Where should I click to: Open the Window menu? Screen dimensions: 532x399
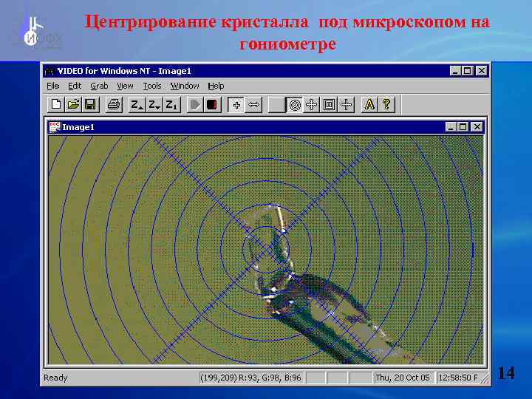[x=185, y=86]
